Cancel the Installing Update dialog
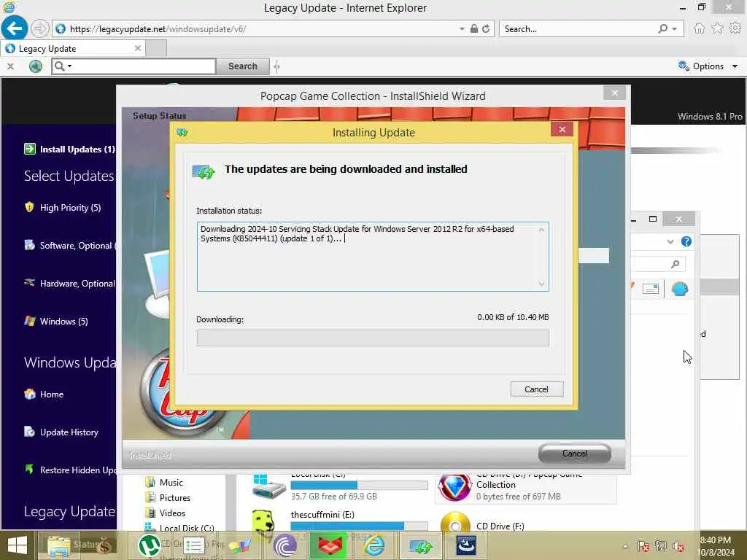 [536, 389]
